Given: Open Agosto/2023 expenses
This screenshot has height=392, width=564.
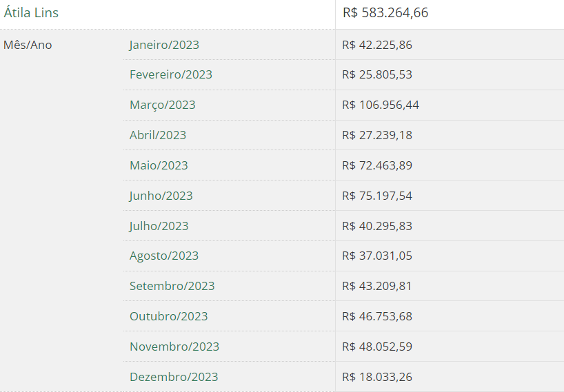Looking at the screenshot, I should point(164,256).
